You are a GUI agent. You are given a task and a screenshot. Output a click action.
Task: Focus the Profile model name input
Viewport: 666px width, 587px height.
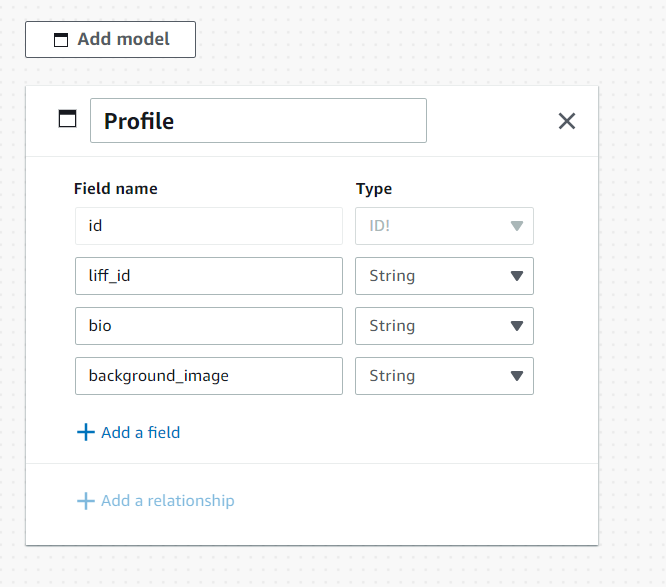click(x=258, y=121)
